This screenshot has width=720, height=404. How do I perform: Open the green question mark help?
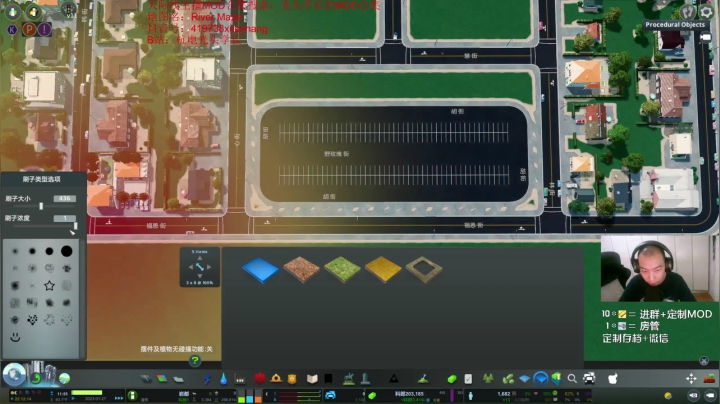coord(195,361)
